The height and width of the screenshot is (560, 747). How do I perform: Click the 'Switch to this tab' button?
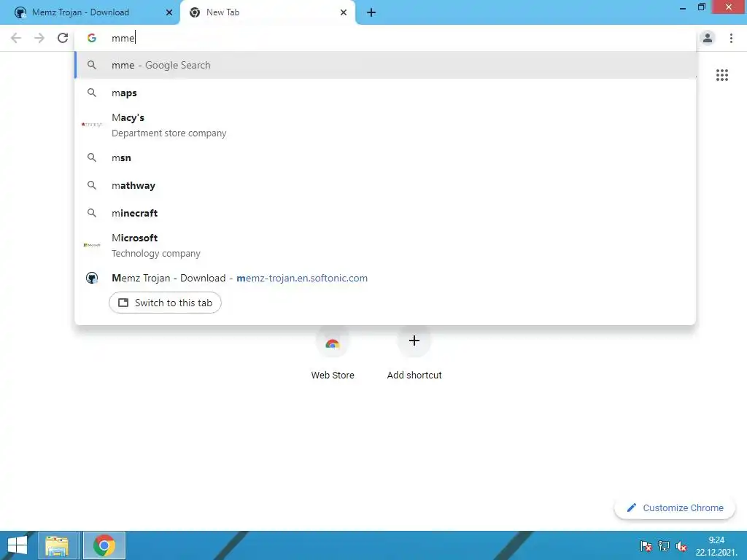click(165, 303)
